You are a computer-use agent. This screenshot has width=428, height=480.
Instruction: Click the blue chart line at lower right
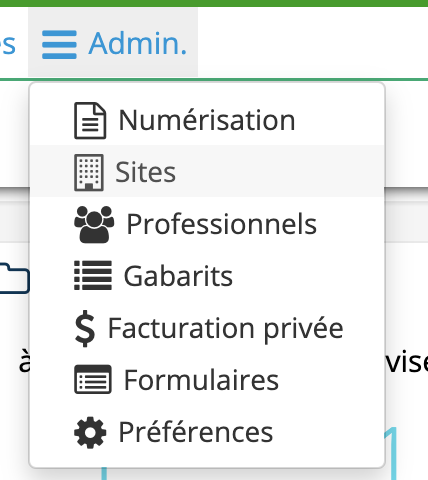coord(392,453)
